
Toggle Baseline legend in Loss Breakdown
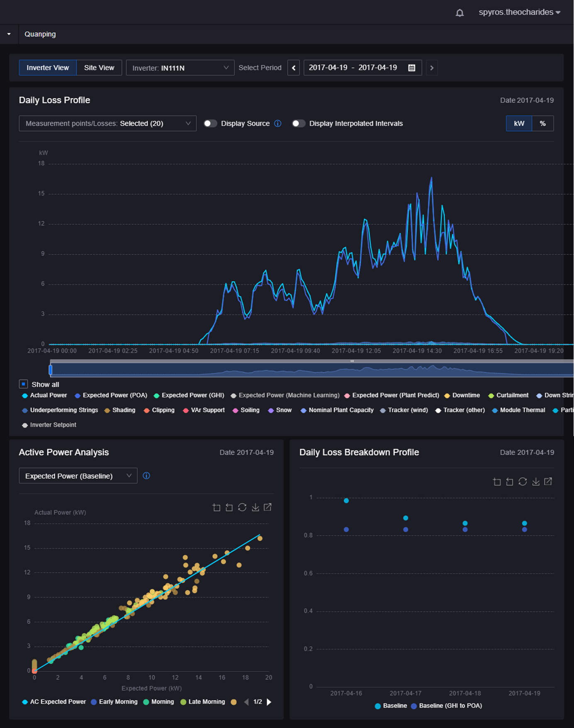391,706
